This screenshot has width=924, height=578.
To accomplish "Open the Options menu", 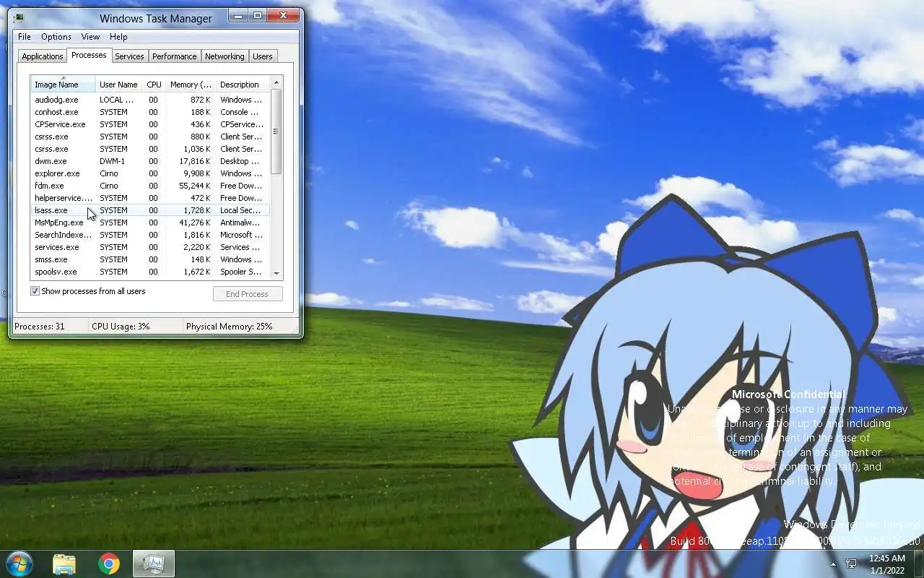I will 56,37.
